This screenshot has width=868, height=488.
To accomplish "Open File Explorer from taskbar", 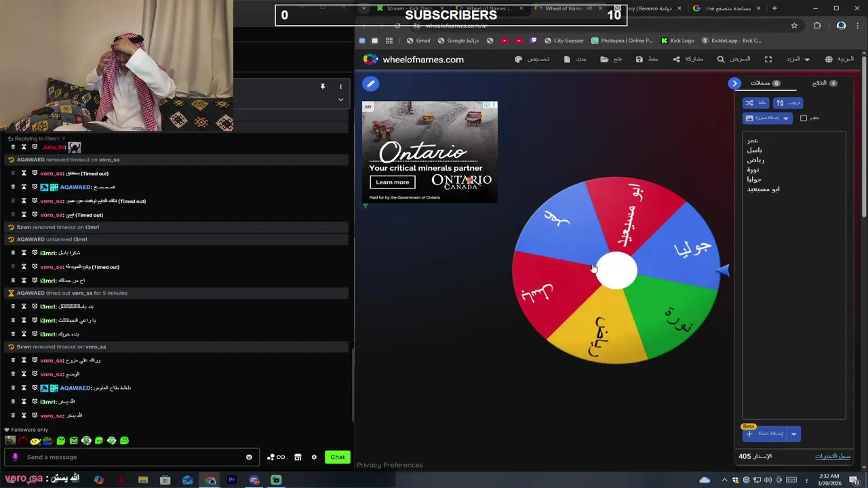I will [143, 480].
